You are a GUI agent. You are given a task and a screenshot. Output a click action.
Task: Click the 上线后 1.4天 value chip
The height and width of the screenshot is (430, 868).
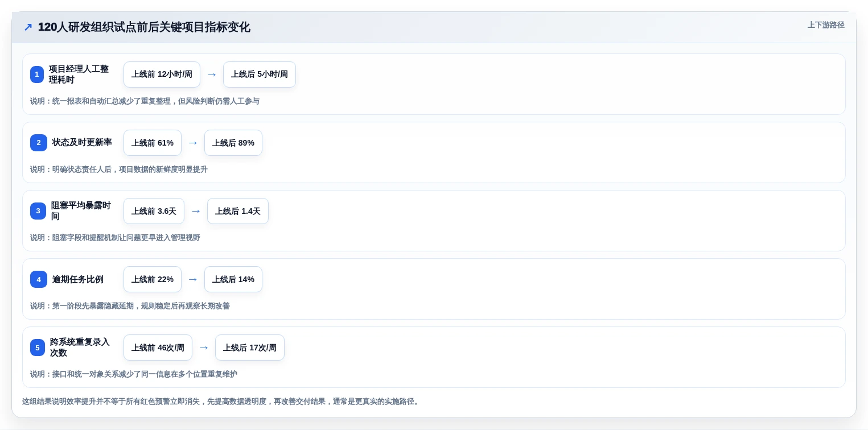238,211
